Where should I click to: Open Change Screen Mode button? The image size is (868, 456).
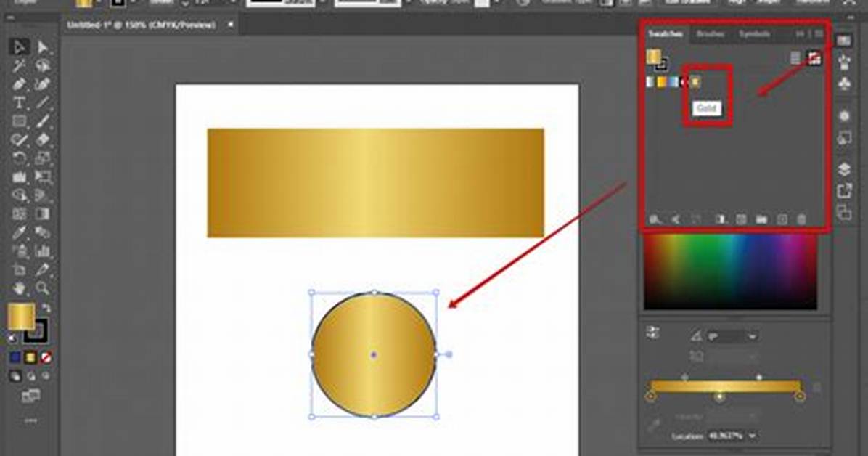[x=30, y=396]
